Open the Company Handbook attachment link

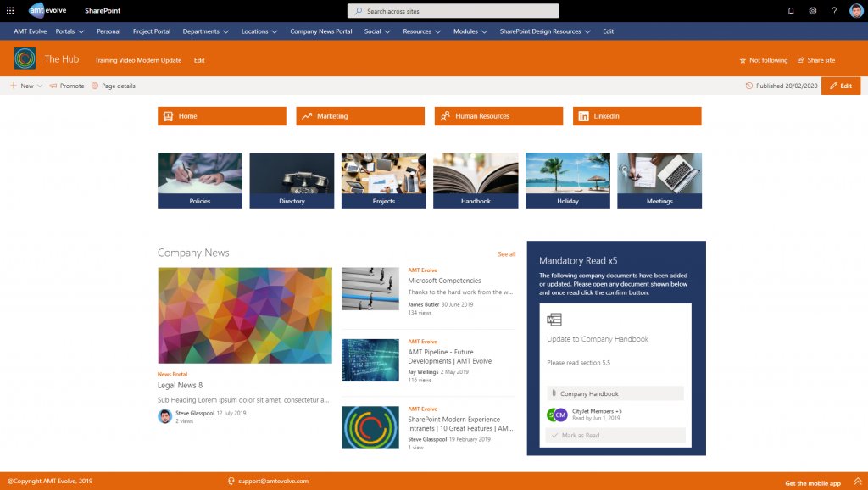click(x=615, y=393)
